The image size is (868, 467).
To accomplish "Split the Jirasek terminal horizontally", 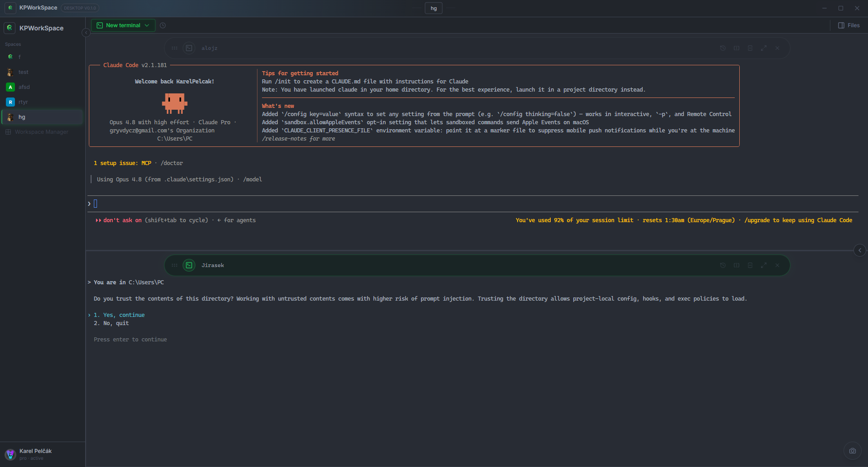I will tap(750, 265).
